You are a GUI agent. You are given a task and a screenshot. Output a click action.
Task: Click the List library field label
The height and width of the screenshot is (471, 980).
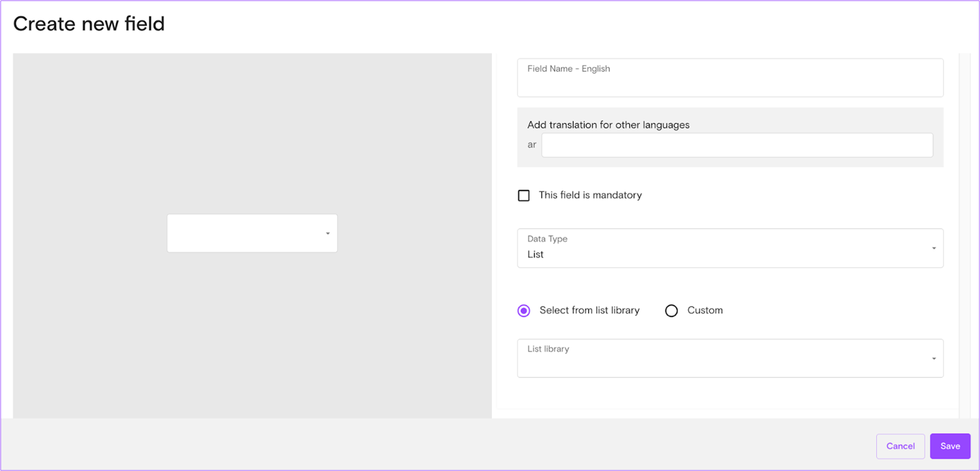pyautogui.click(x=548, y=349)
